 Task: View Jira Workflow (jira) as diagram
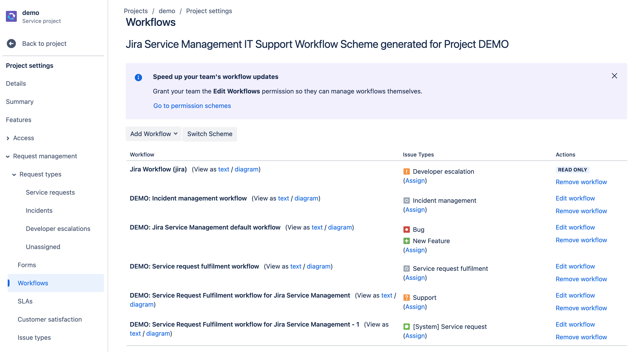[x=246, y=169]
